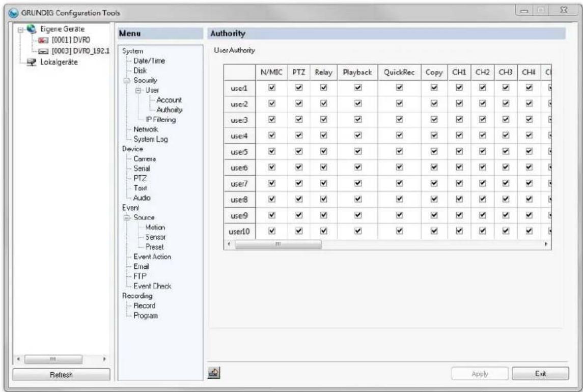
Task: Click the GRUNDIG application logo icon
Action: pos(14,13)
